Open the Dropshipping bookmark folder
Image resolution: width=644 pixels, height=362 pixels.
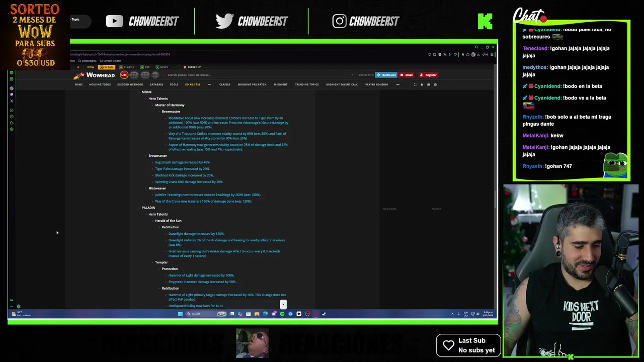coord(88,61)
